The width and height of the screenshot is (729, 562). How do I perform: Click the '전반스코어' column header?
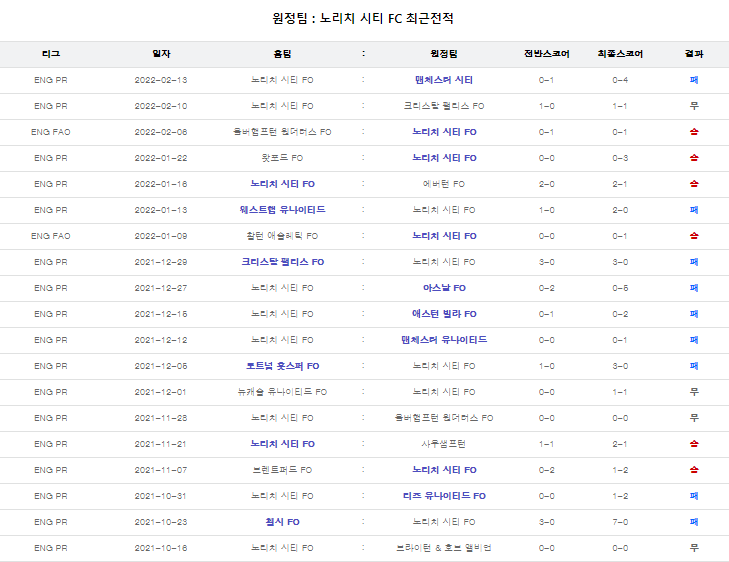(546, 54)
